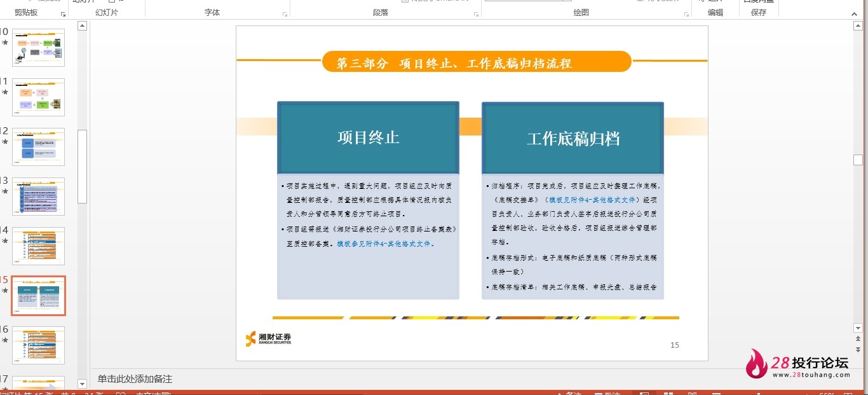
Task: Play animation star beside slide 15 thumbnail
Action: pyautogui.click(x=5, y=291)
